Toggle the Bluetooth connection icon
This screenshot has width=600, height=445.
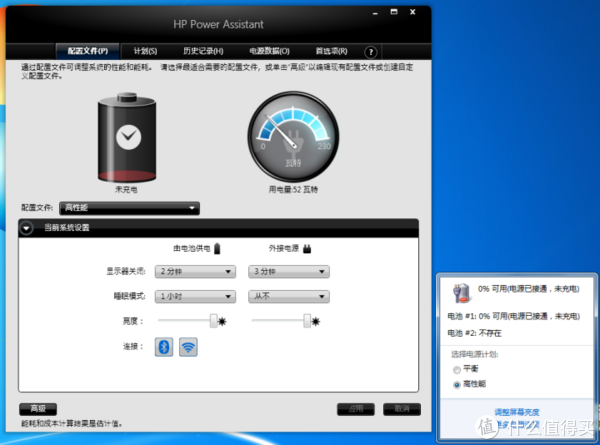tap(164, 347)
